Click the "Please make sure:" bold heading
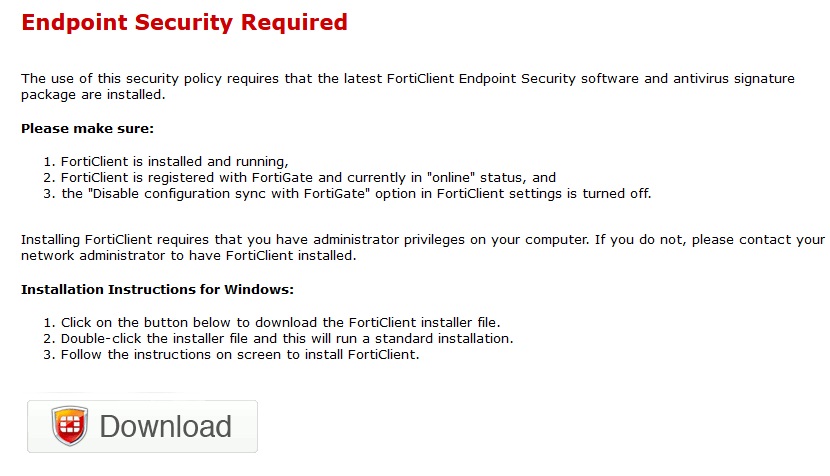 (x=87, y=129)
